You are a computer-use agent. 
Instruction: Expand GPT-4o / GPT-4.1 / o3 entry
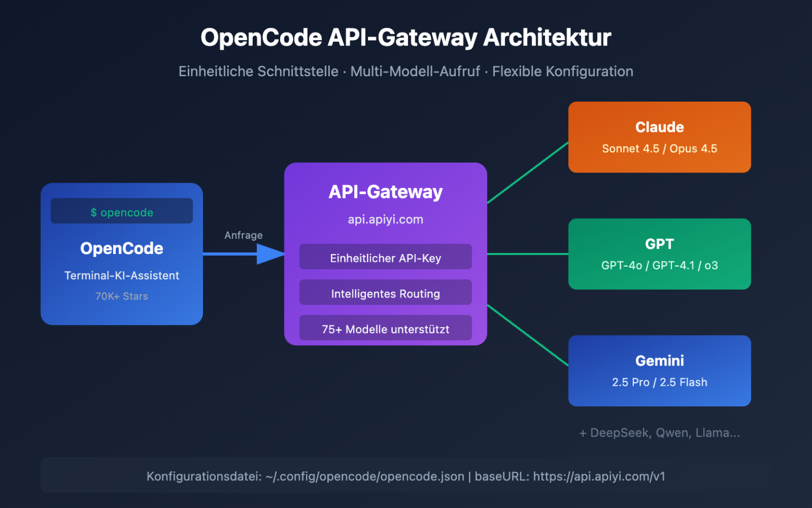click(x=659, y=265)
